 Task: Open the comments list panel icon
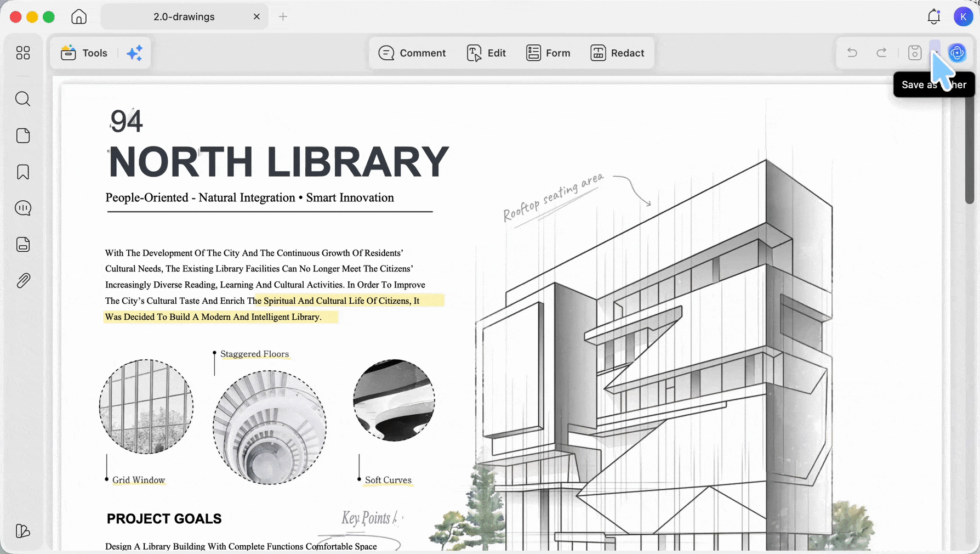tap(23, 208)
